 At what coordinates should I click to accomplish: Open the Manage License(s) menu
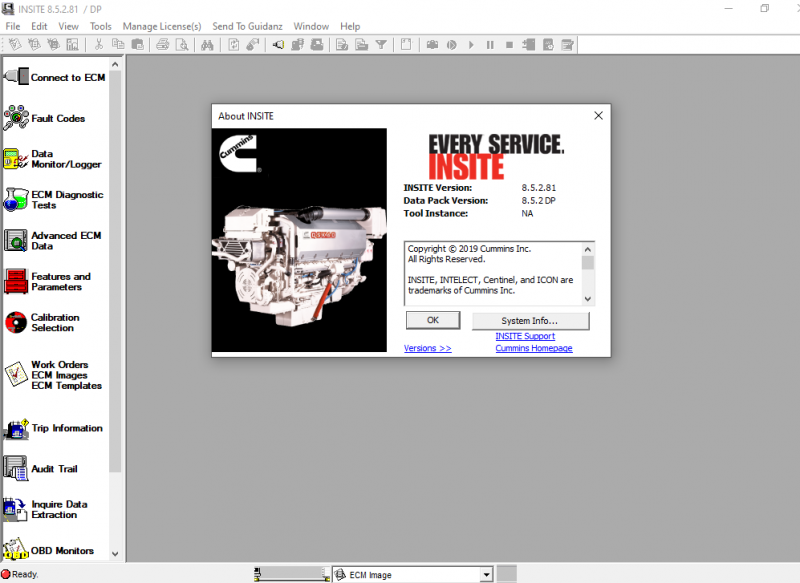(x=162, y=26)
